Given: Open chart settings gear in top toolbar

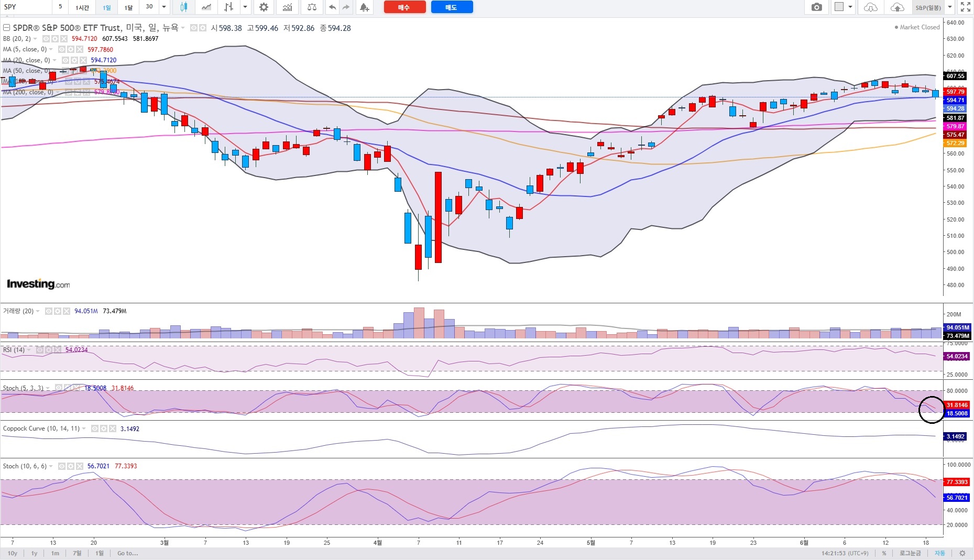Looking at the screenshot, I should pyautogui.click(x=264, y=7).
